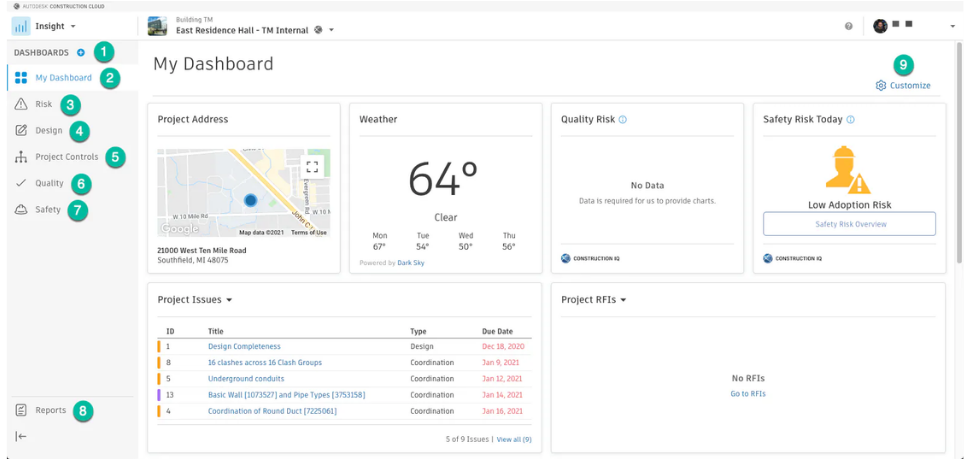Click the blue location pin on map

tap(250, 200)
